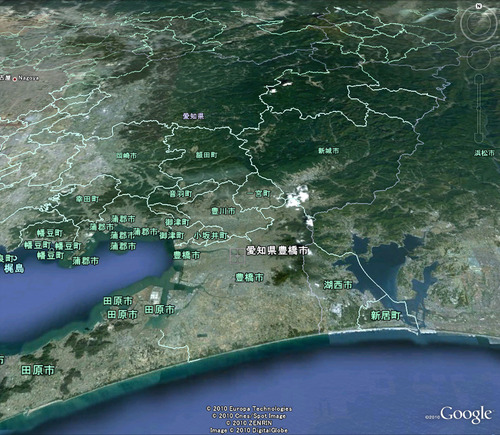This screenshot has height=435, width=500.
Task: Select the 愛知県豊橋市 search result label
Action: (277, 250)
